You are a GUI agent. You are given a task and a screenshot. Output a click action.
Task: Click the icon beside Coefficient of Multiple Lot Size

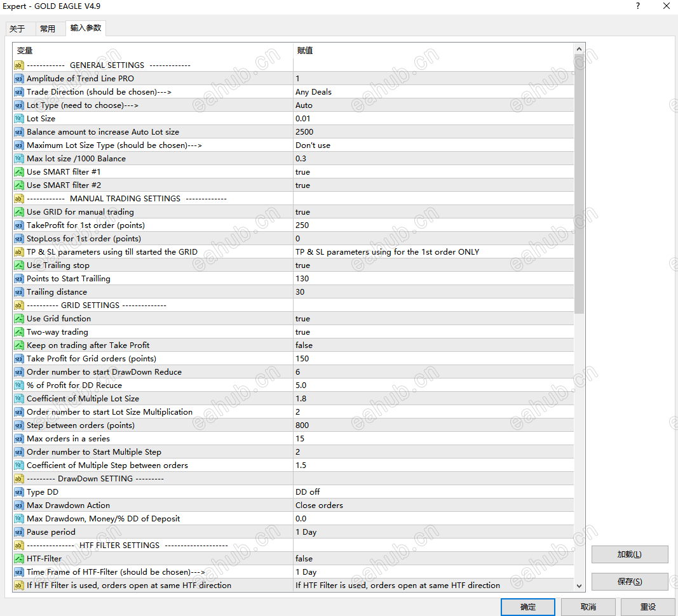click(18, 399)
